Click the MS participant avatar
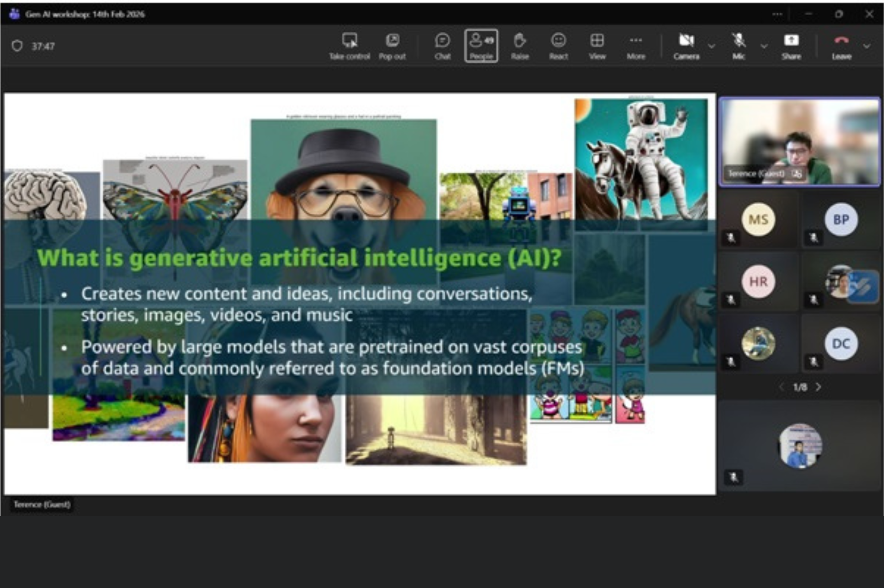The width and height of the screenshot is (884, 588). [758, 220]
